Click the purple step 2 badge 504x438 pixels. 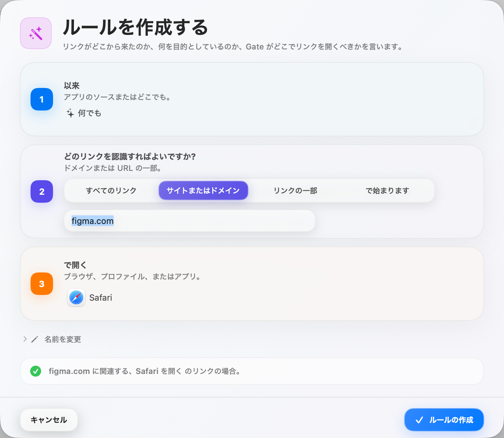[42, 191]
